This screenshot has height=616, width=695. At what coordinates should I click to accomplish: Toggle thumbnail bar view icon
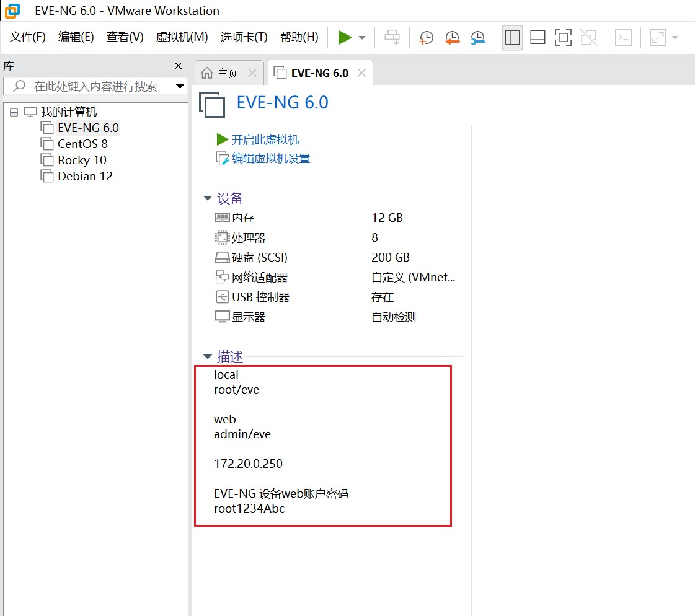[x=538, y=37]
